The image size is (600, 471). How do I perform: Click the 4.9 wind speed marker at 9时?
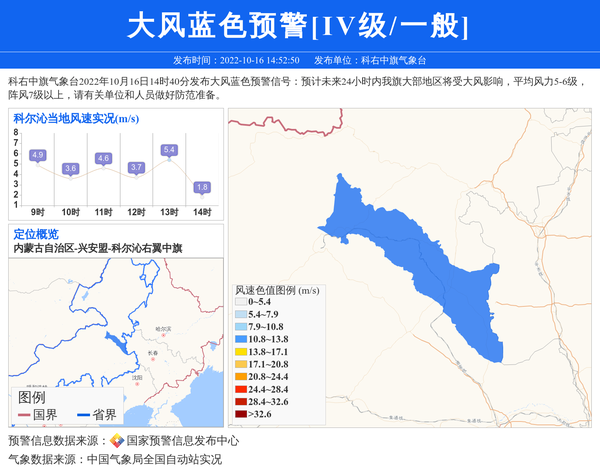coord(38,155)
